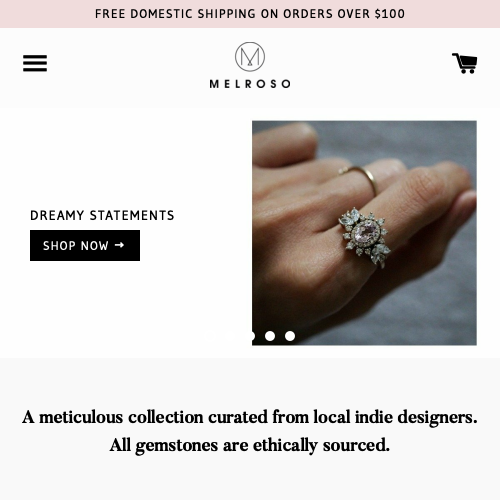Click the pink gemstone ring in photo
Image resolution: width=500 pixels, height=500 pixels.
pyautogui.click(x=365, y=236)
